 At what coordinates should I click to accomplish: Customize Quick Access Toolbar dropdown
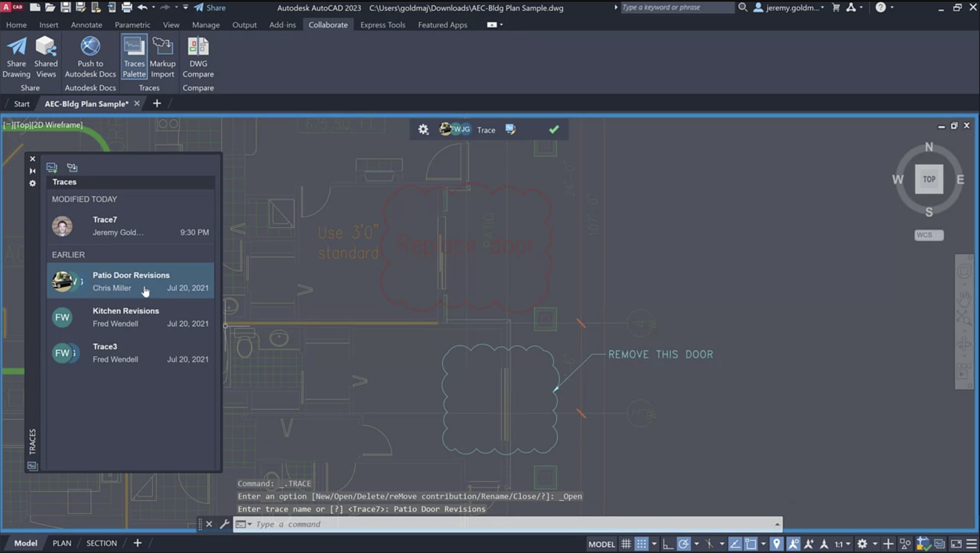[186, 7]
